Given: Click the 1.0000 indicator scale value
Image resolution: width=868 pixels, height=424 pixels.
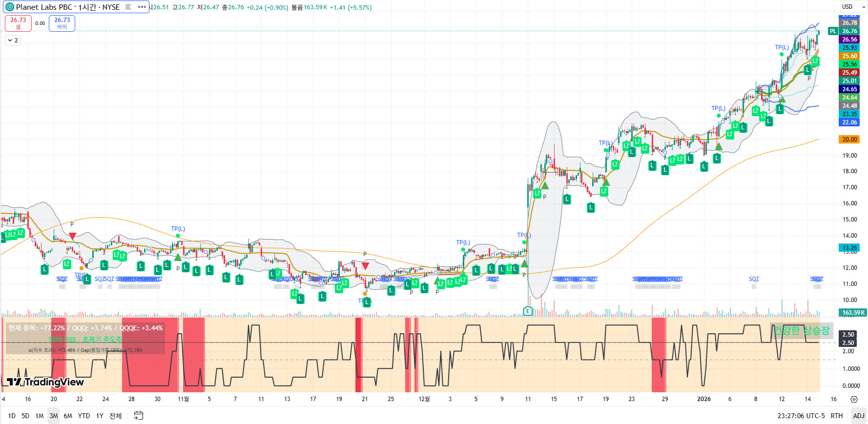Looking at the screenshot, I should [851, 369].
